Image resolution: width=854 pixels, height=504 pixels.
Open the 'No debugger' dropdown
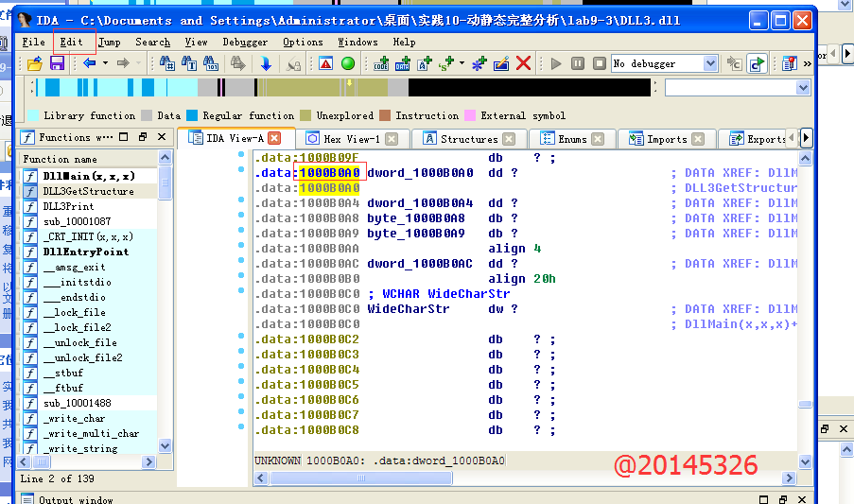tap(710, 63)
